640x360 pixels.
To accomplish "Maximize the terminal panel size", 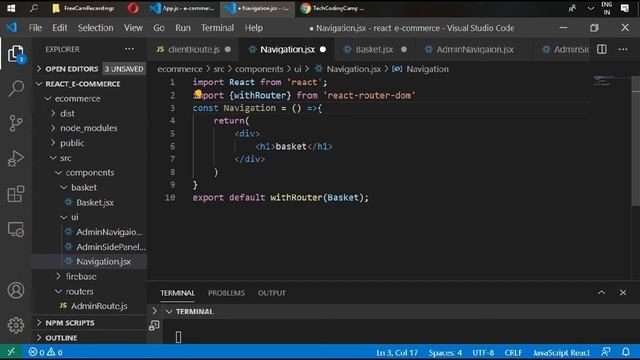I will [602, 293].
